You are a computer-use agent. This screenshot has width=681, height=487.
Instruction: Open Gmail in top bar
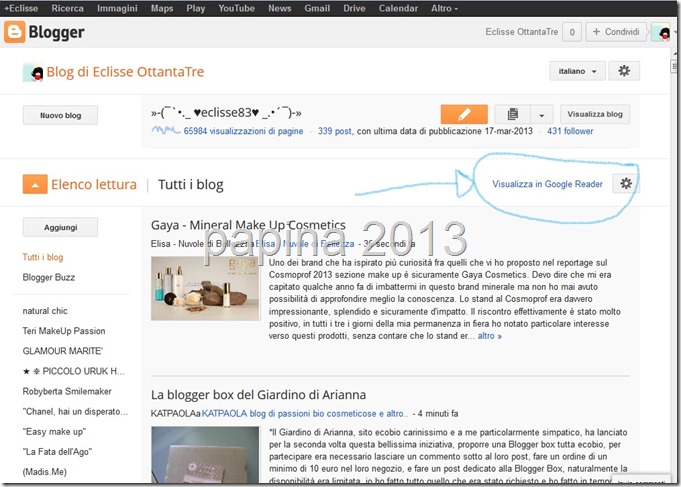(317, 8)
